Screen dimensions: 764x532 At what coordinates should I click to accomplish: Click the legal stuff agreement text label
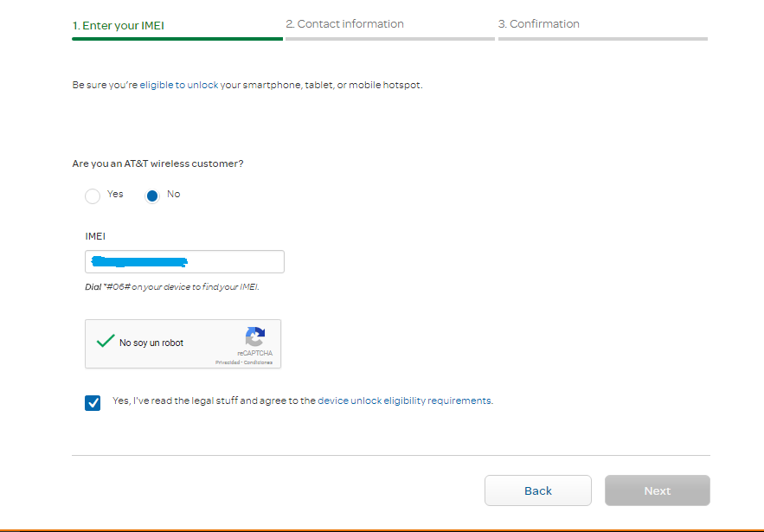(214, 401)
